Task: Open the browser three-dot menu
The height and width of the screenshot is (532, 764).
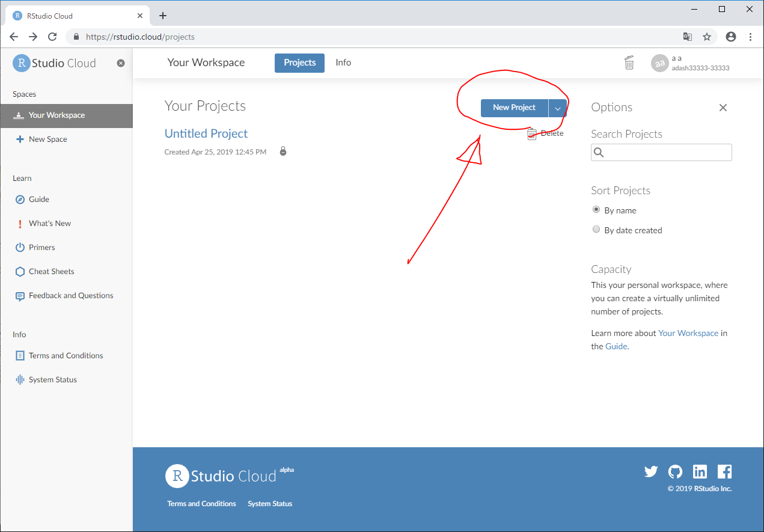Action: 750,37
